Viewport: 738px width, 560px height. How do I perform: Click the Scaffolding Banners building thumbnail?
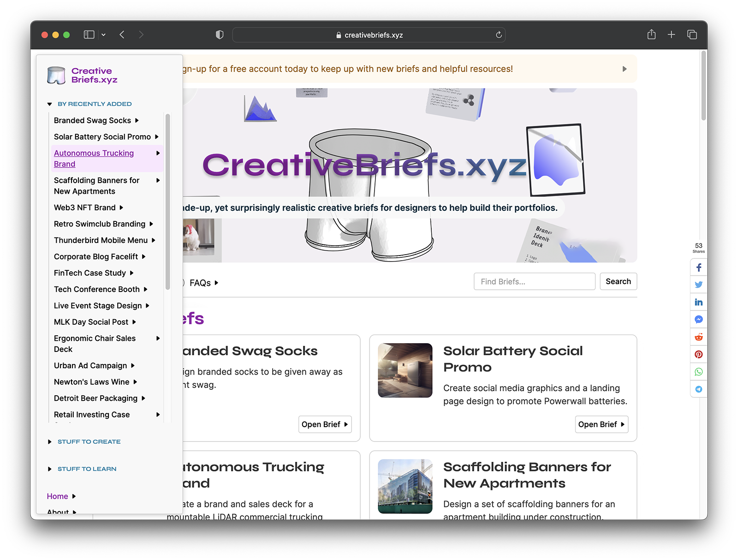[405, 486]
